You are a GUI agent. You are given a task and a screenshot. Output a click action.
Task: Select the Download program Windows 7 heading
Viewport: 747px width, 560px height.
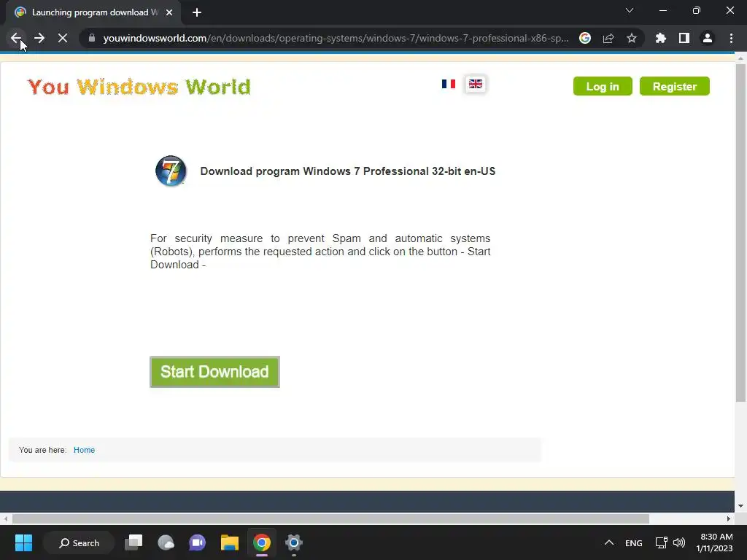(348, 171)
